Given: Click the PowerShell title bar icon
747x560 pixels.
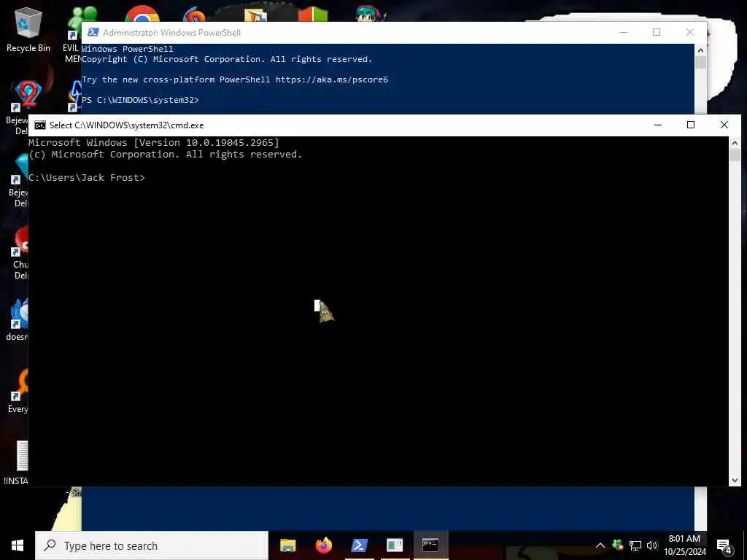Looking at the screenshot, I should coord(93,32).
